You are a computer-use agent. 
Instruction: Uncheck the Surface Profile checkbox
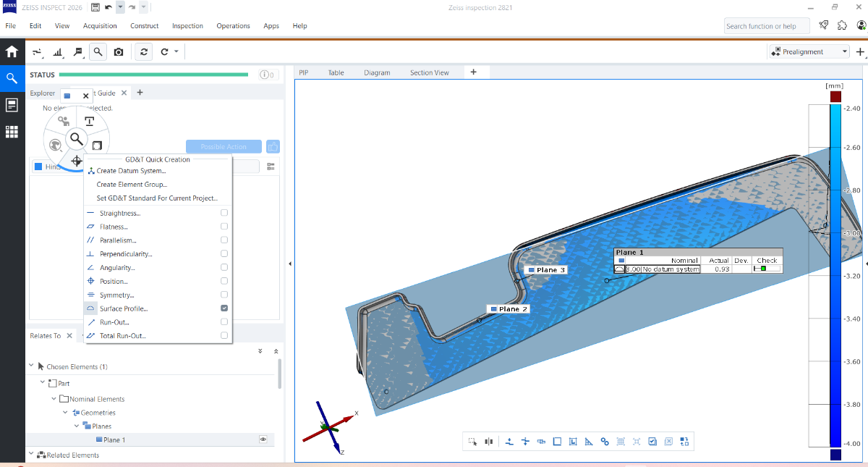point(224,308)
